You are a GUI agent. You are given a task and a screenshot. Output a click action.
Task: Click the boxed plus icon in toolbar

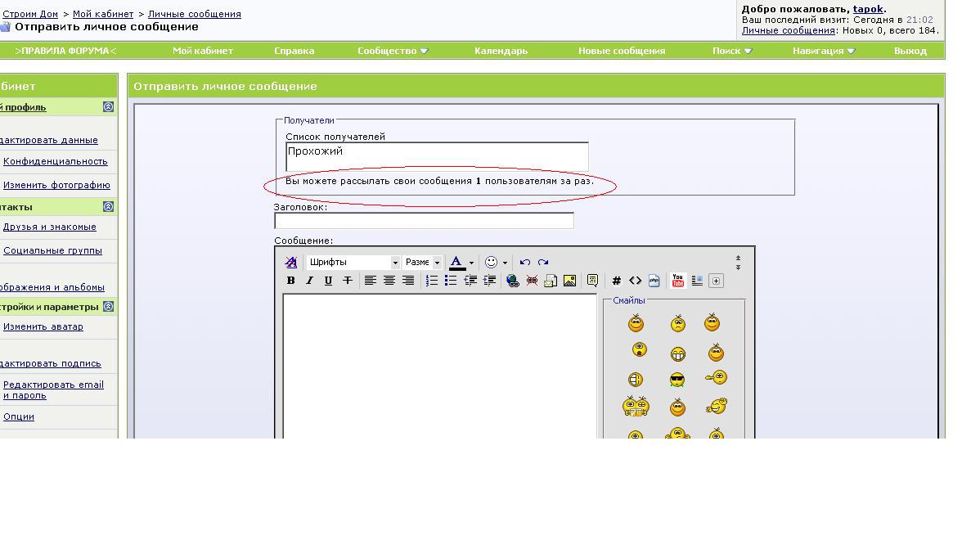coord(717,281)
